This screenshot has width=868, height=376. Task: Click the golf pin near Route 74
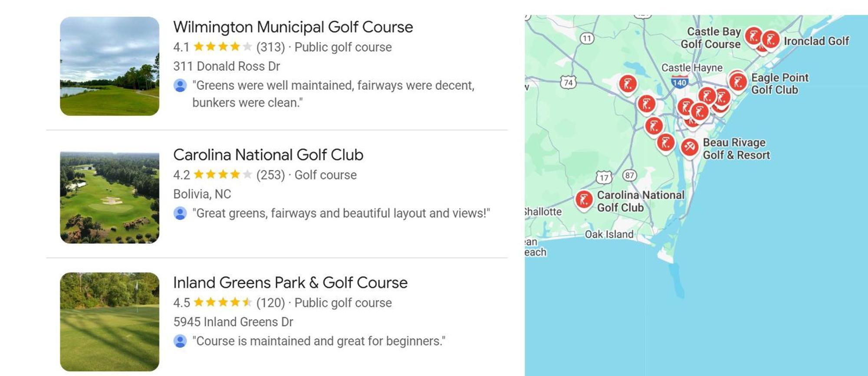coord(628,85)
